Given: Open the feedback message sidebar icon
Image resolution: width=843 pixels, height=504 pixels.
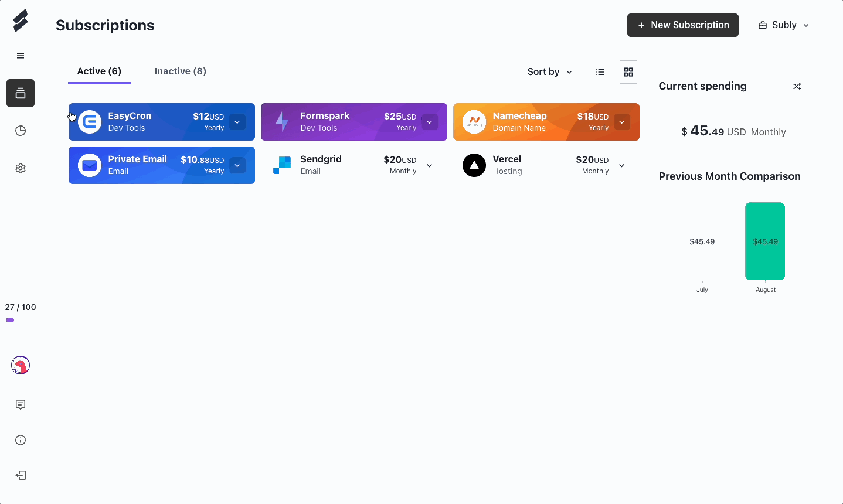Looking at the screenshot, I should [21, 404].
